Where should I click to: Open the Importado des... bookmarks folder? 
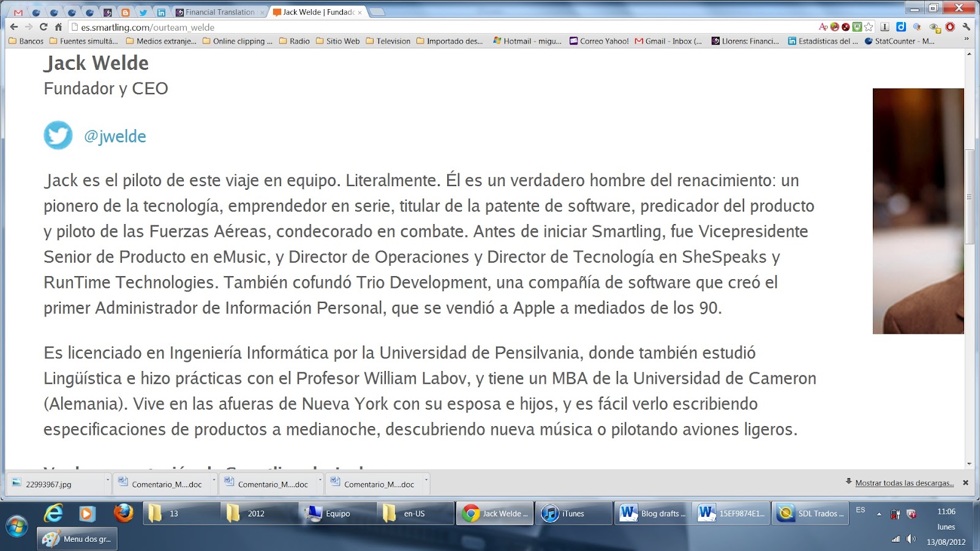click(x=450, y=41)
